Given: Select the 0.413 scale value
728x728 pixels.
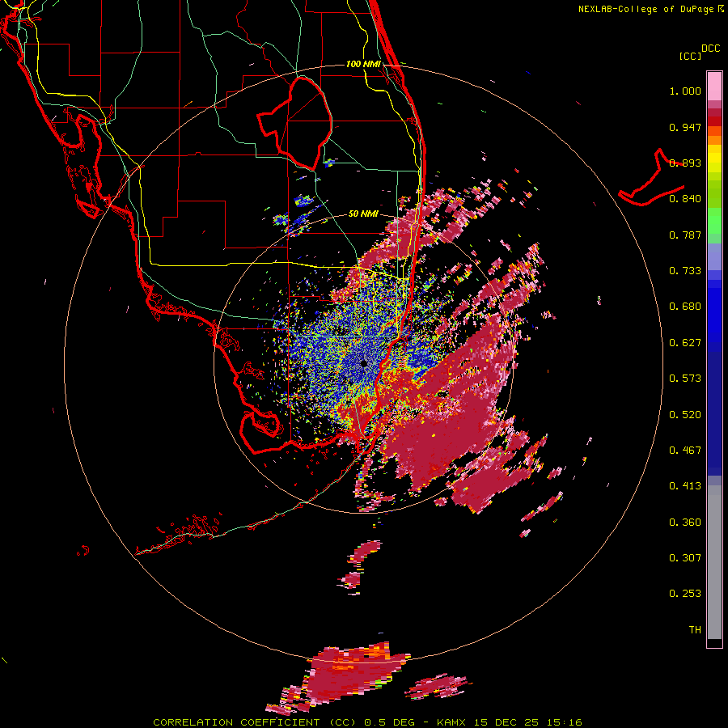Looking at the screenshot, I should (x=685, y=486).
